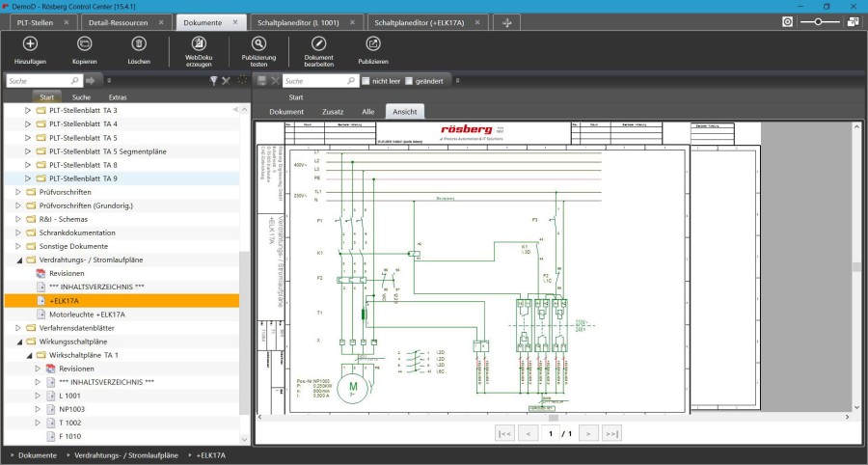Viewport: 868px width, 465px height.
Task: Select the Dokument sub-tab
Action: coord(286,111)
